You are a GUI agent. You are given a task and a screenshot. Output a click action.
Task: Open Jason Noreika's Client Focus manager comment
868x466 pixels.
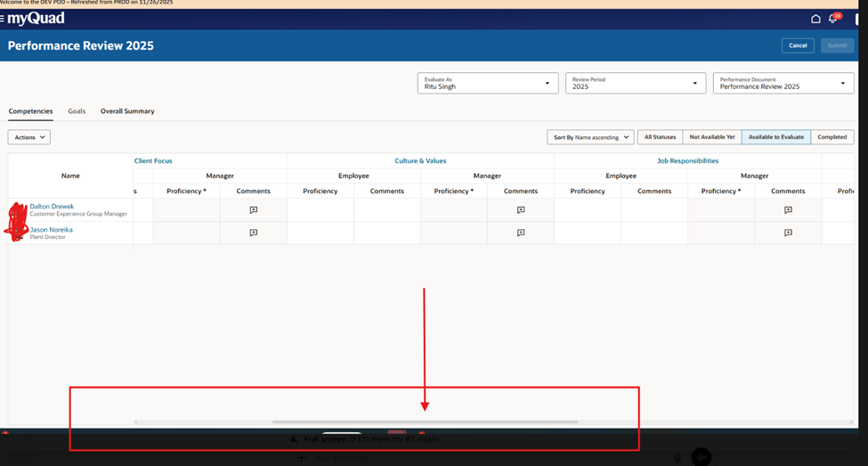[254, 233]
